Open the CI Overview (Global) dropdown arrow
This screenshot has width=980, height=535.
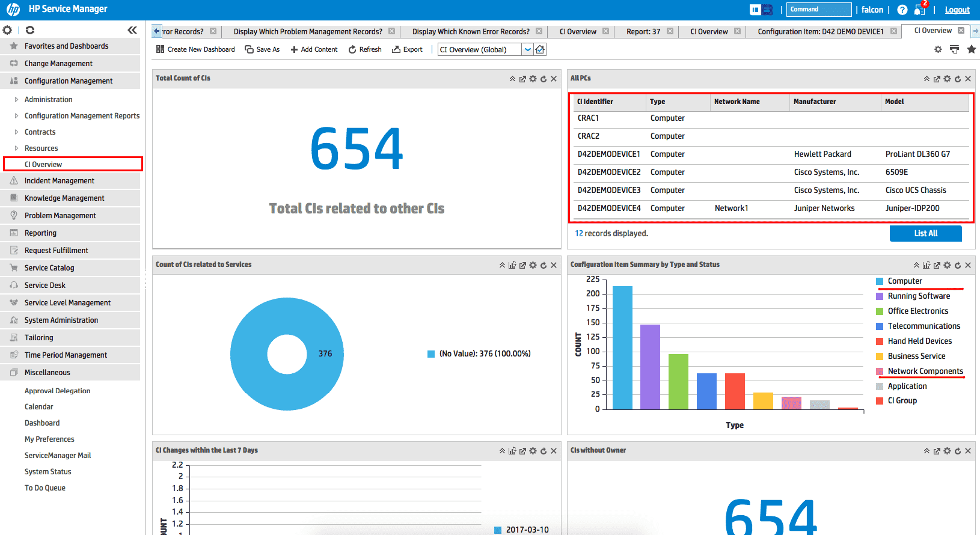(x=527, y=49)
